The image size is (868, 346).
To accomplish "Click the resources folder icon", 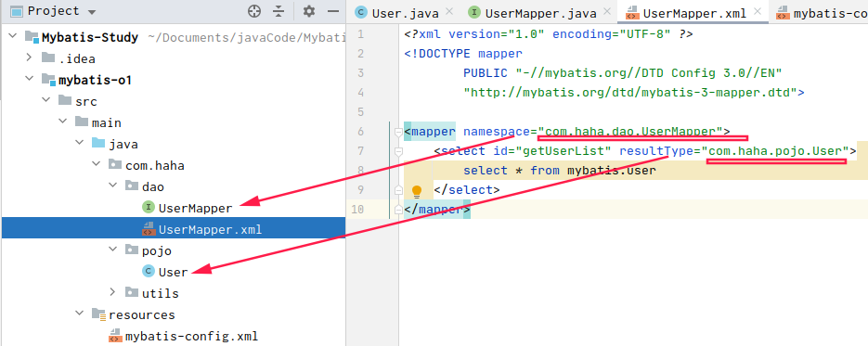I will pyautogui.click(x=98, y=314).
